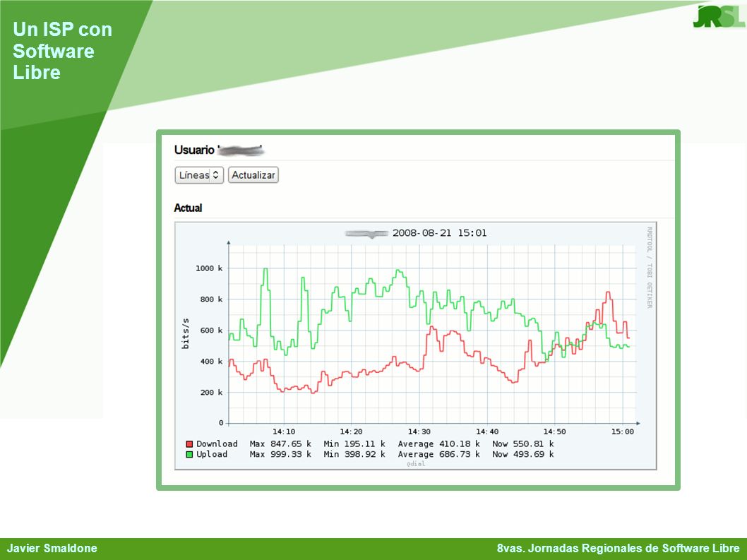The height and width of the screenshot is (560, 747).
Task: Click the '800 k' y-axis label
Action: coord(211,299)
